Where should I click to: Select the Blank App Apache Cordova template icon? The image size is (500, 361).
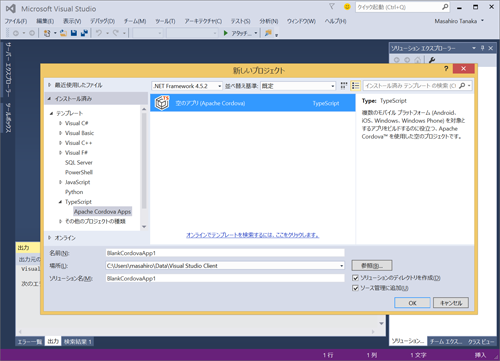pos(162,103)
